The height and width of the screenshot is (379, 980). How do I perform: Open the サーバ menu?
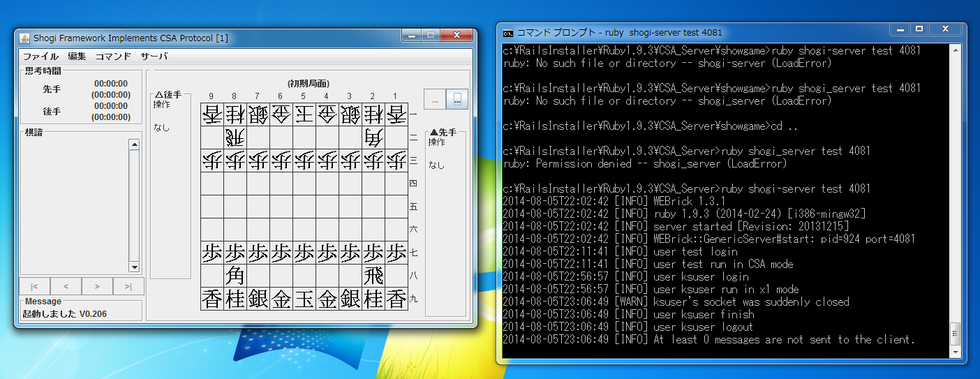coord(154,57)
